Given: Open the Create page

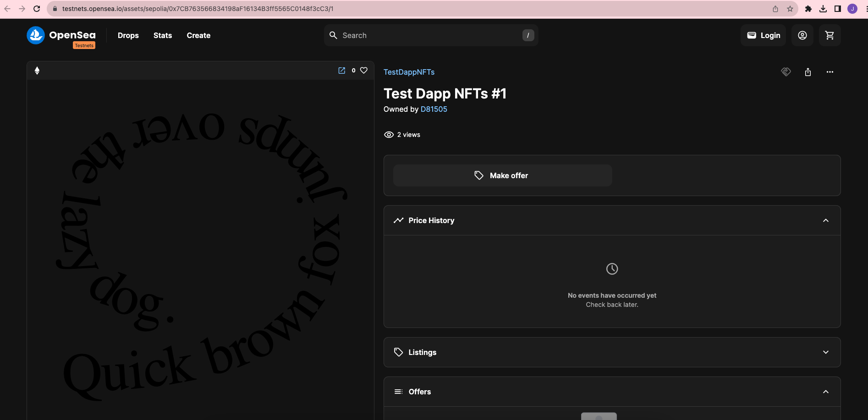Looking at the screenshot, I should click(x=198, y=35).
